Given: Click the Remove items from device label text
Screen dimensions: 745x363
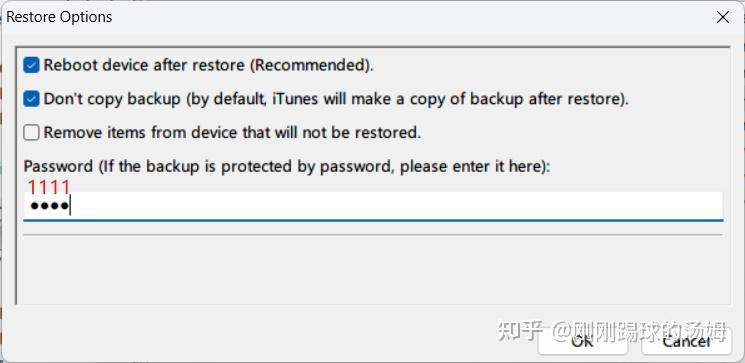Looking at the screenshot, I should [232, 133].
